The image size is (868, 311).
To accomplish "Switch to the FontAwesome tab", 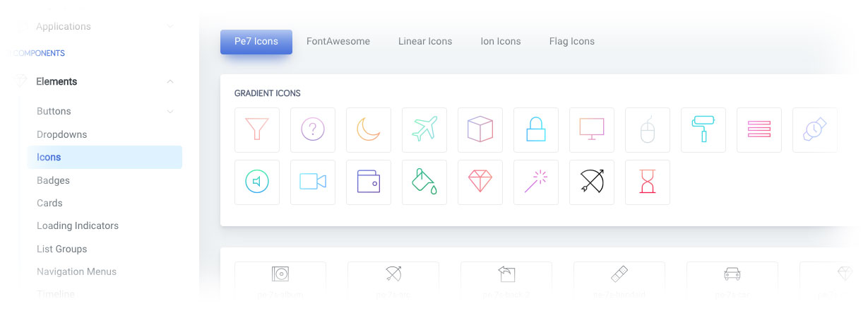I will tap(338, 42).
